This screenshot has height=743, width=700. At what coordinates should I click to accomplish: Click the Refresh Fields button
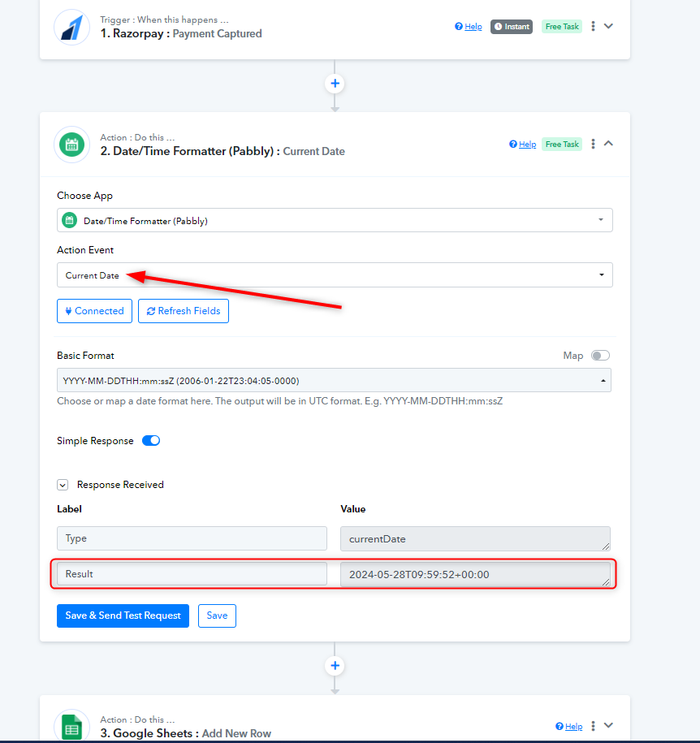point(184,311)
